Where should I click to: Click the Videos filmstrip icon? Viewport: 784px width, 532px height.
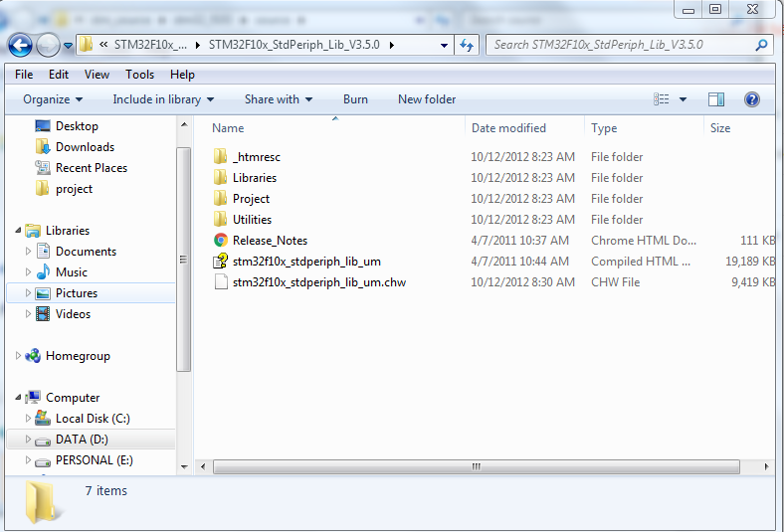pyautogui.click(x=43, y=314)
